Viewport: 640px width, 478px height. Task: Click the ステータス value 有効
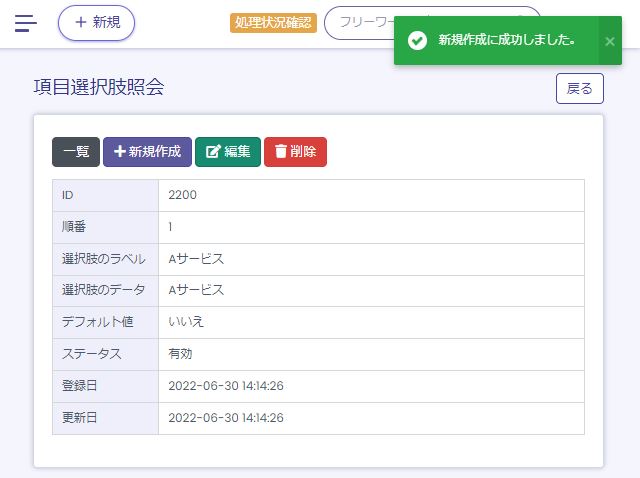[x=180, y=354]
